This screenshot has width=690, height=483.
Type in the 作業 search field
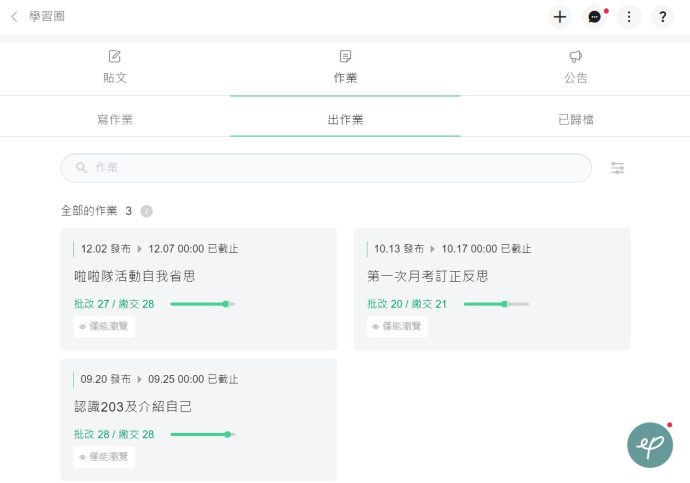pos(330,168)
